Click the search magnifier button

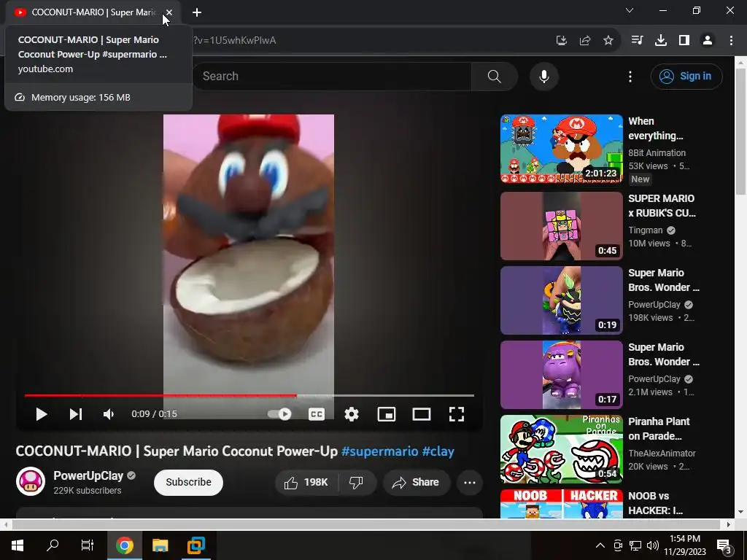pos(495,76)
